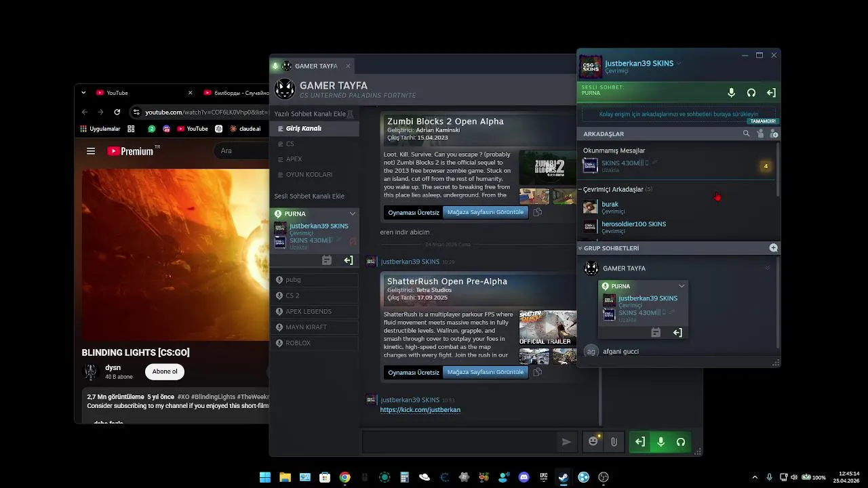Leave PURNA from friends list voice card

click(677, 332)
